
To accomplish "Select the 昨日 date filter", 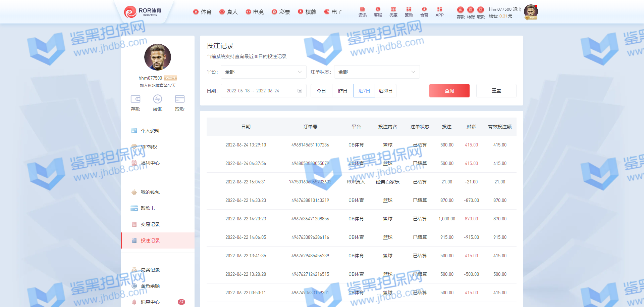I will point(342,91).
